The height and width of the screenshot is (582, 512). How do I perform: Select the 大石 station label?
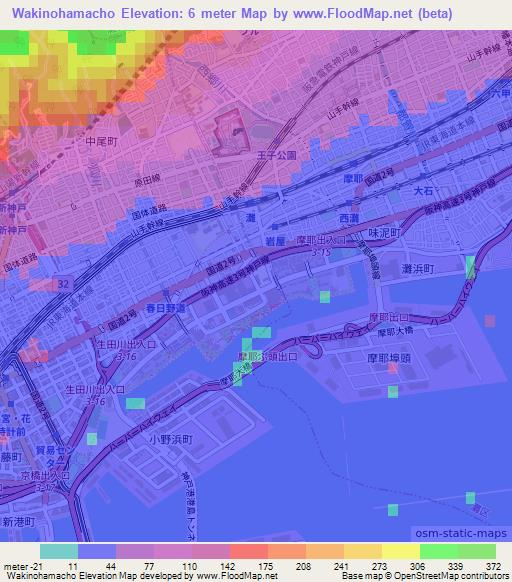pos(423,191)
